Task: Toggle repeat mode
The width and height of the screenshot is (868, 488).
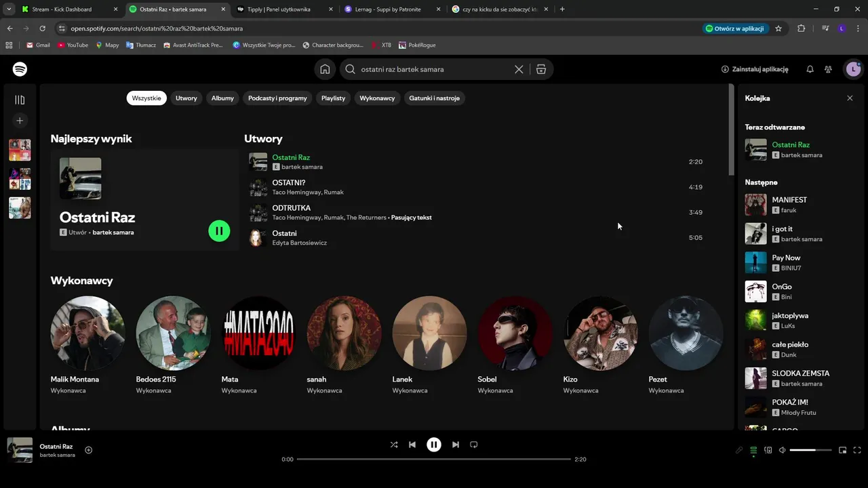Action: (474, 445)
